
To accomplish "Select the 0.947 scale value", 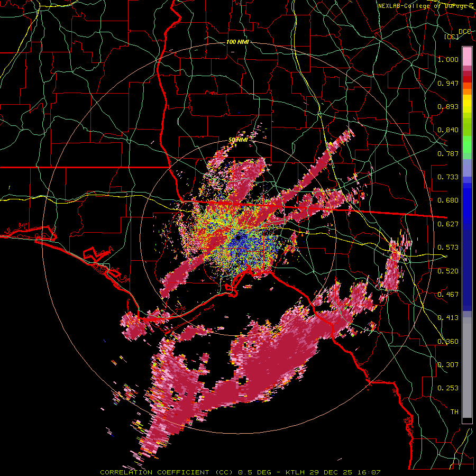I will pos(448,83).
